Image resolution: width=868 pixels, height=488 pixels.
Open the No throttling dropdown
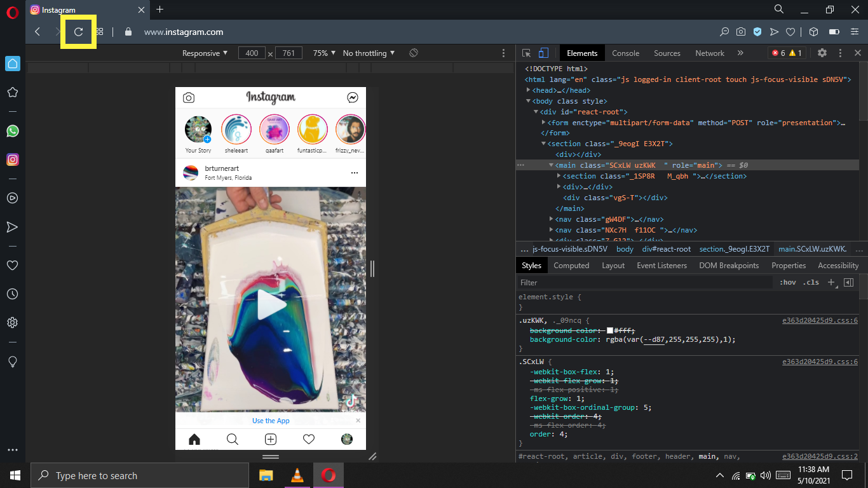(369, 53)
